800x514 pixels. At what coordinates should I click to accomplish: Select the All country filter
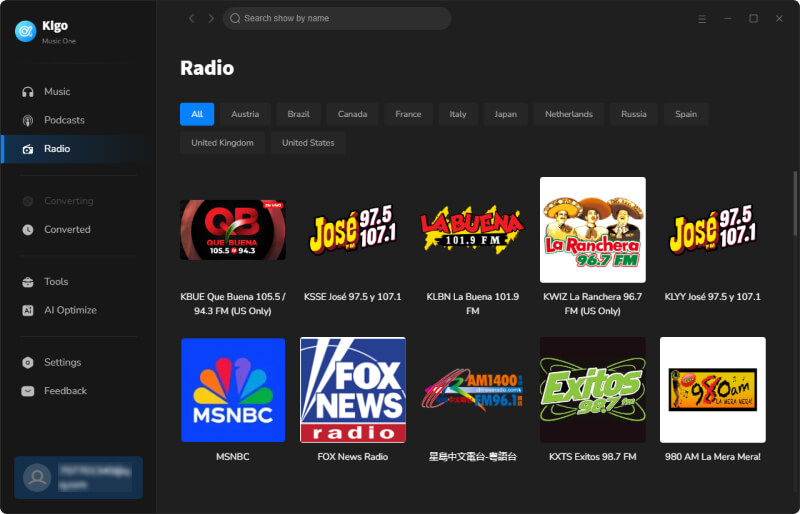pos(197,114)
